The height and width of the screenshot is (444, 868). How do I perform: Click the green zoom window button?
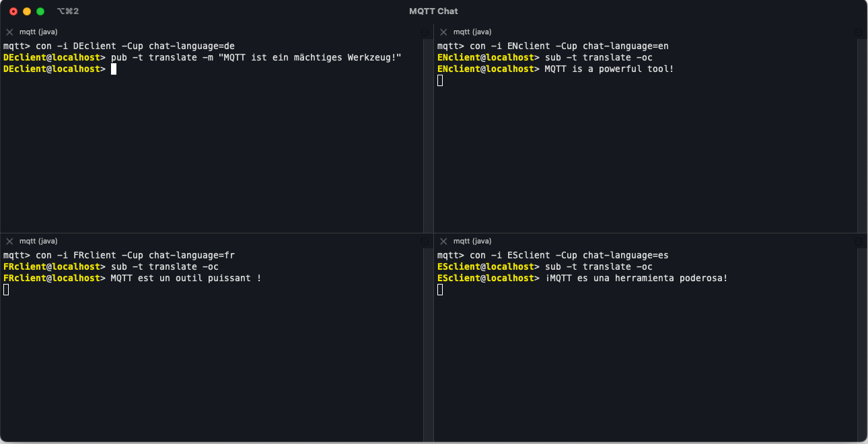[40, 11]
